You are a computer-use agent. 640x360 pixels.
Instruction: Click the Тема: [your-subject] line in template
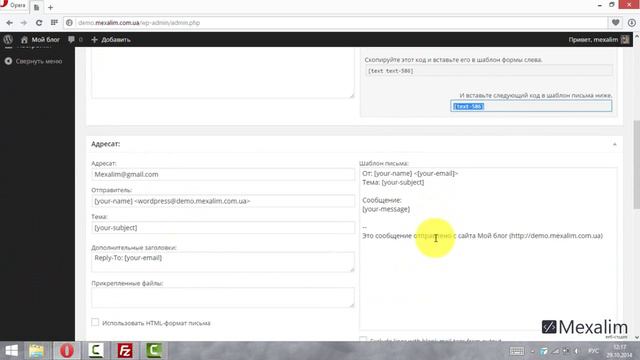pyautogui.click(x=393, y=182)
